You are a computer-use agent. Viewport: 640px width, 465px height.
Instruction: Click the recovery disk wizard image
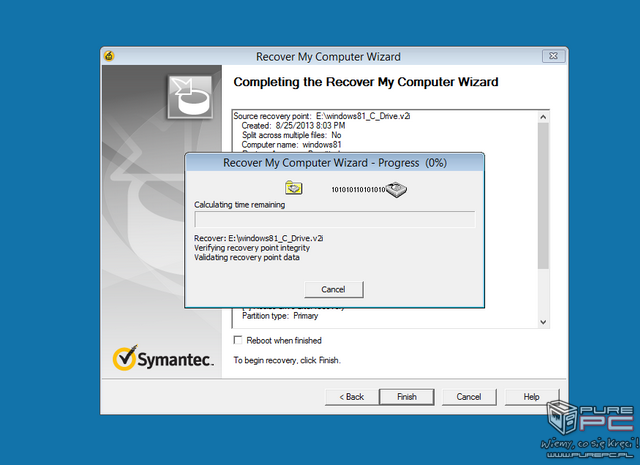pos(190,97)
